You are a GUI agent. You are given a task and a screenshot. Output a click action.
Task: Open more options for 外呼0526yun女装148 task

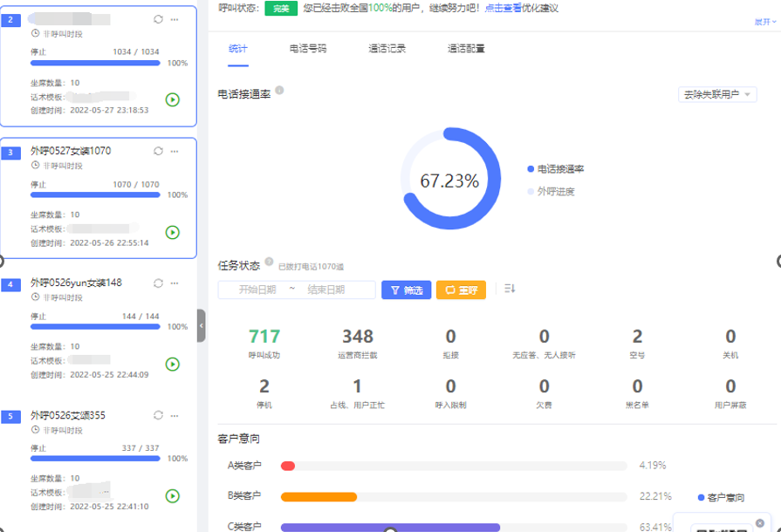click(175, 283)
